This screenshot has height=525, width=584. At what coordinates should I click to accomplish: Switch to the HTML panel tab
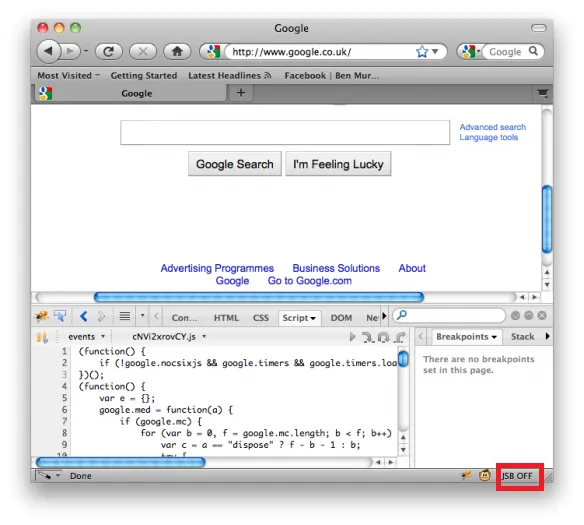(x=226, y=318)
